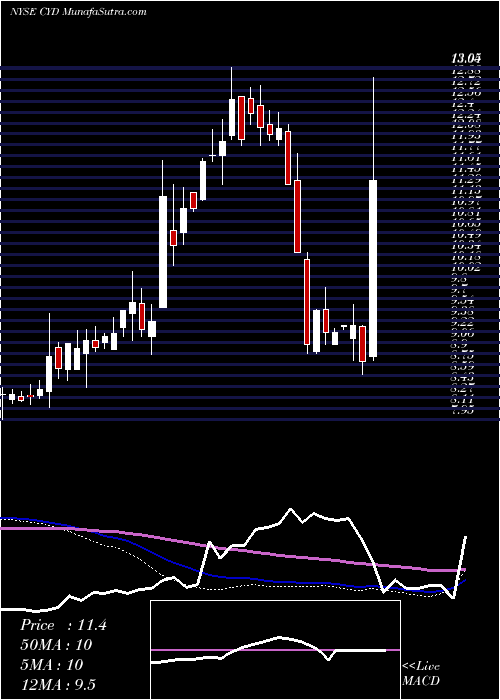Click the Price : 11.4 readout

tap(63, 625)
